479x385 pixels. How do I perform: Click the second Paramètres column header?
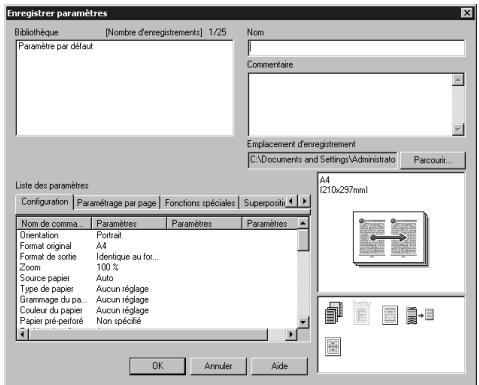204,223
